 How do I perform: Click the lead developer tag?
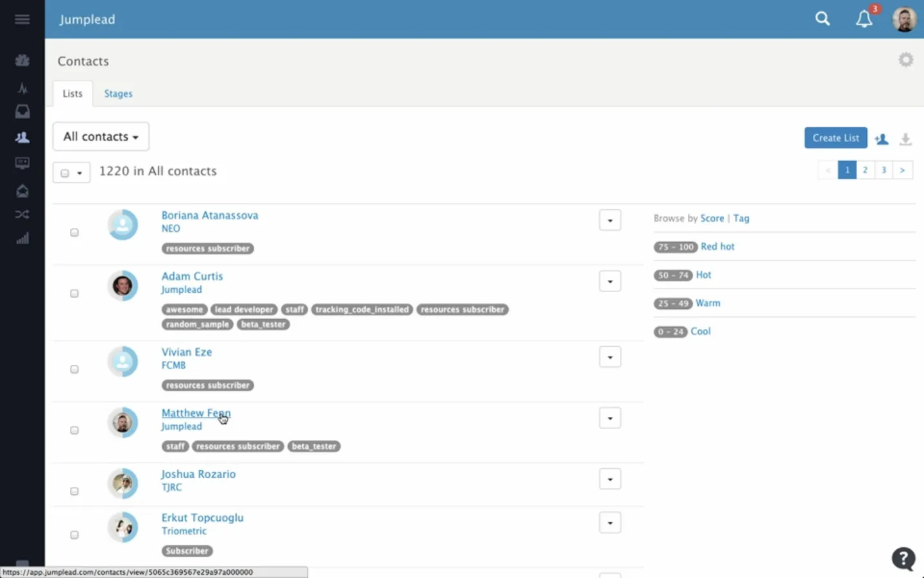point(244,310)
